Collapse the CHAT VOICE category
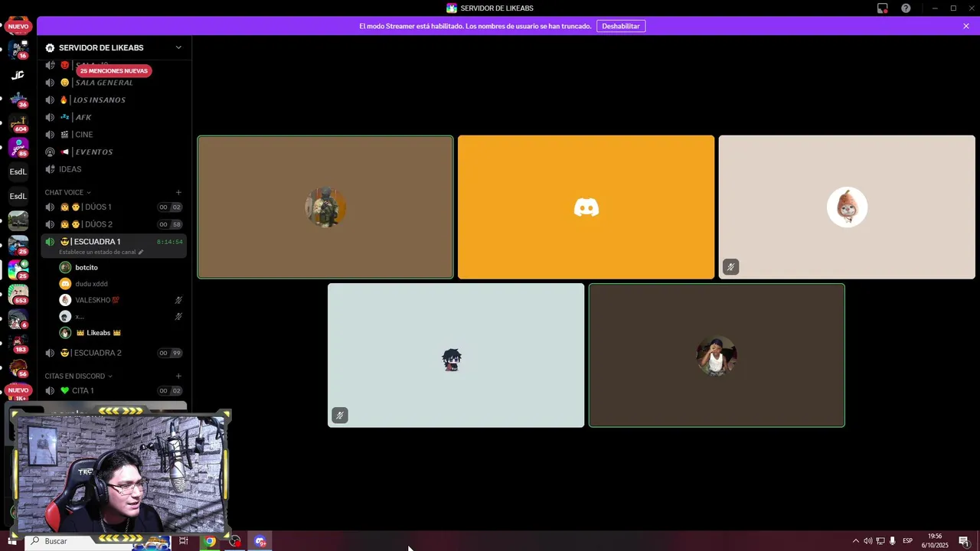This screenshot has height=551, width=980. pyautogui.click(x=67, y=193)
